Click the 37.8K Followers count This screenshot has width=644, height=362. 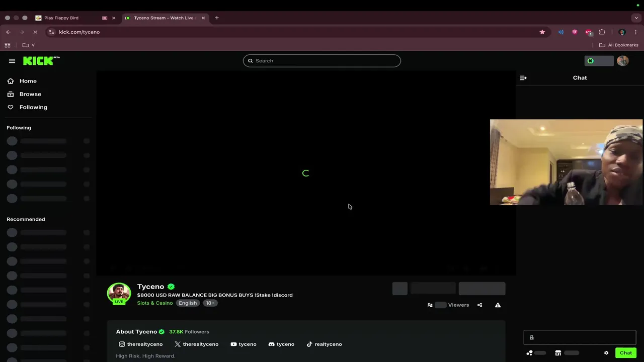click(x=189, y=332)
